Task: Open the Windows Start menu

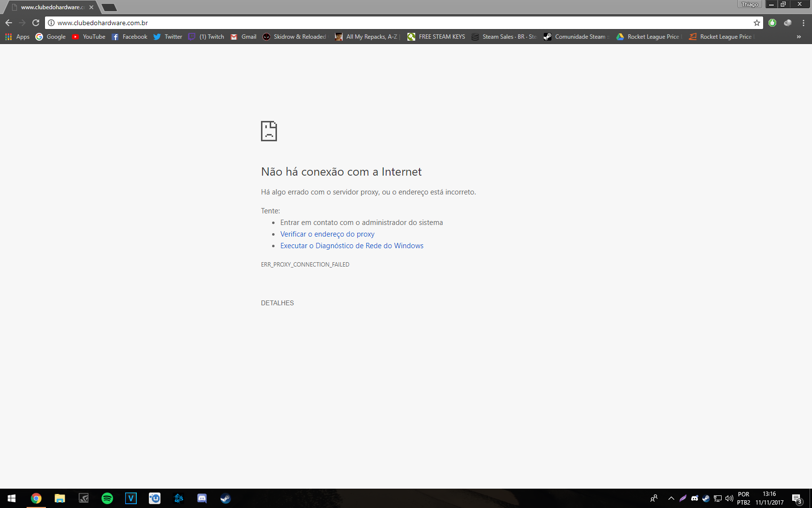Action: tap(12, 498)
